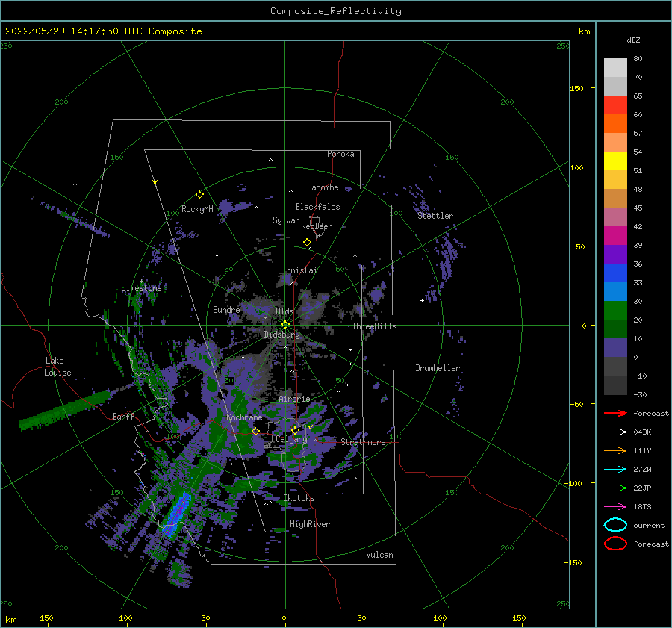Select the purple 36–39 dBZ swatch
This screenshot has width=672, height=628.
point(615,255)
